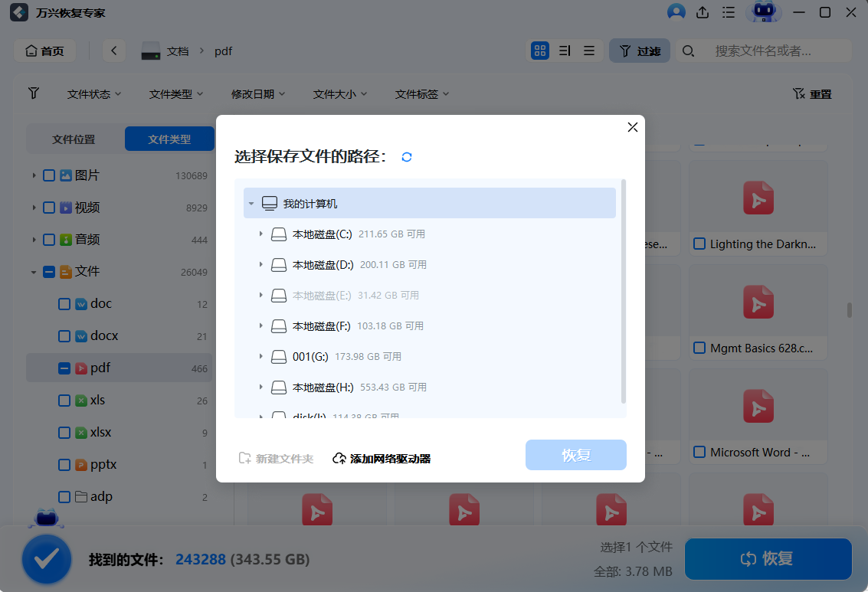The height and width of the screenshot is (592, 868).
Task: Check the 图片 image category checkbox
Action: (49, 175)
